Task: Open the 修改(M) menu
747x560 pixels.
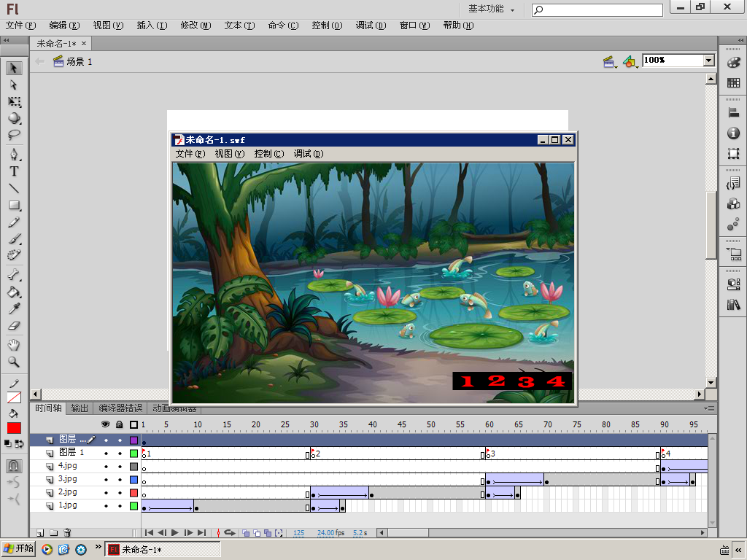Action: pos(195,26)
